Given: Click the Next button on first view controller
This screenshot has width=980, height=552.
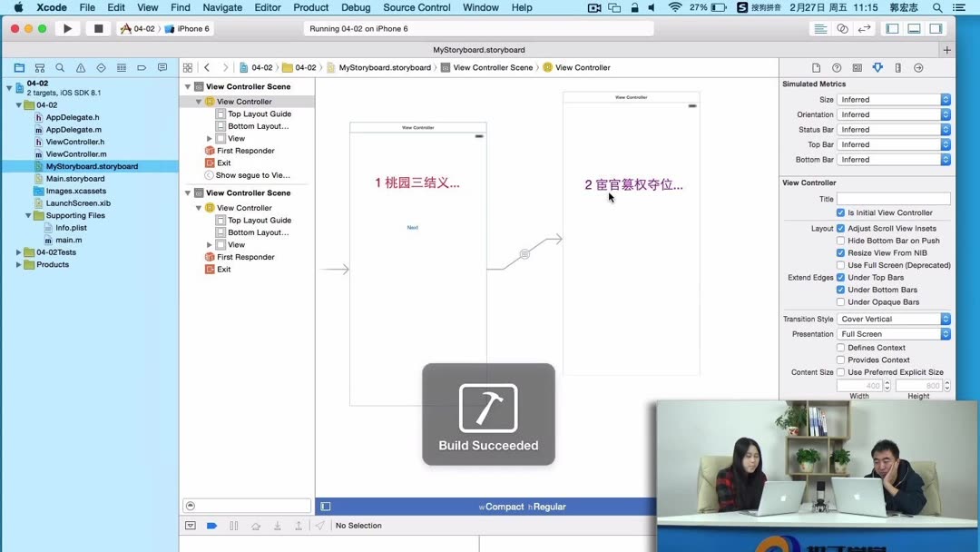Looking at the screenshot, I should [413, 228].
